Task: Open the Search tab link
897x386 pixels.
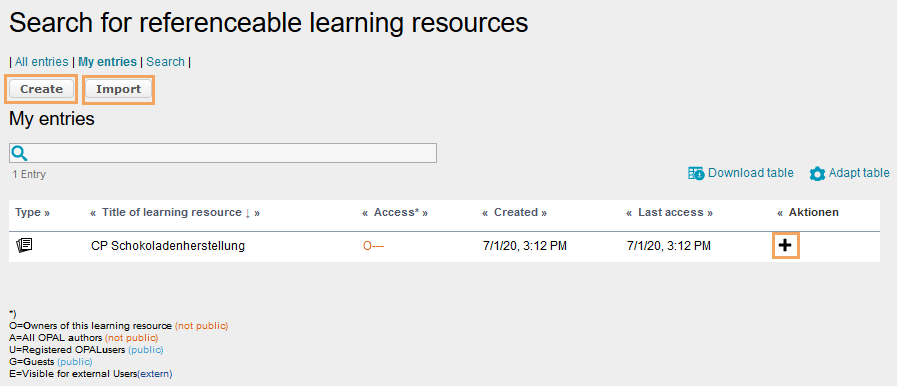Action: (x=165, y=62)
